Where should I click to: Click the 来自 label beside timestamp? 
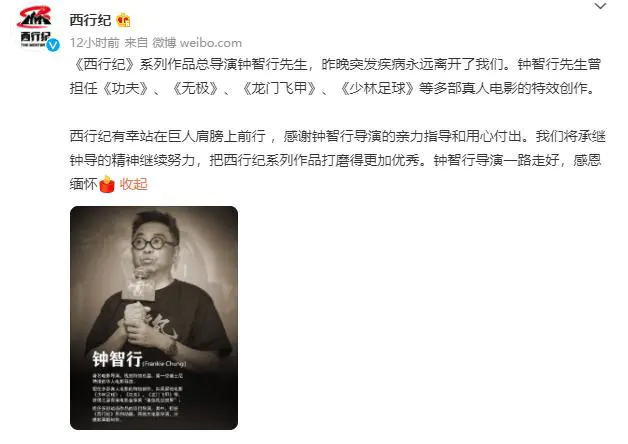click(136, 42)
